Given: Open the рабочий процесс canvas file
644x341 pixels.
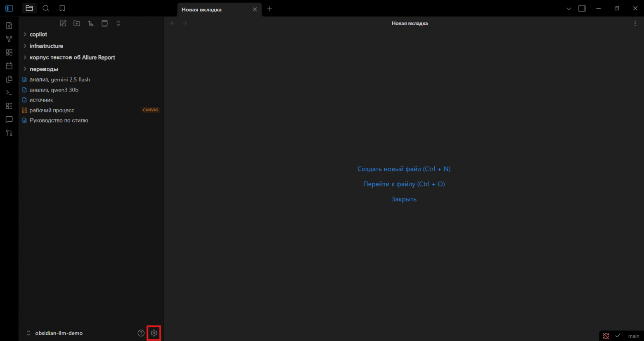Looking at the screenshot, I should click(52, 111).
